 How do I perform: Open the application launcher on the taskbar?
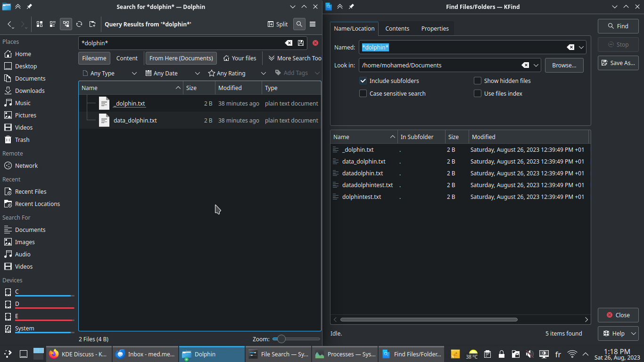pyautogui.click(x=8, y=354)
